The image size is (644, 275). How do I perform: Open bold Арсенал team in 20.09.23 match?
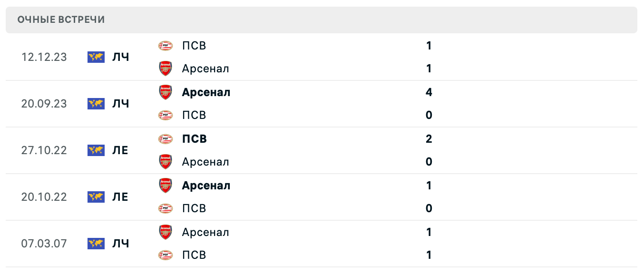coord(206,92)
